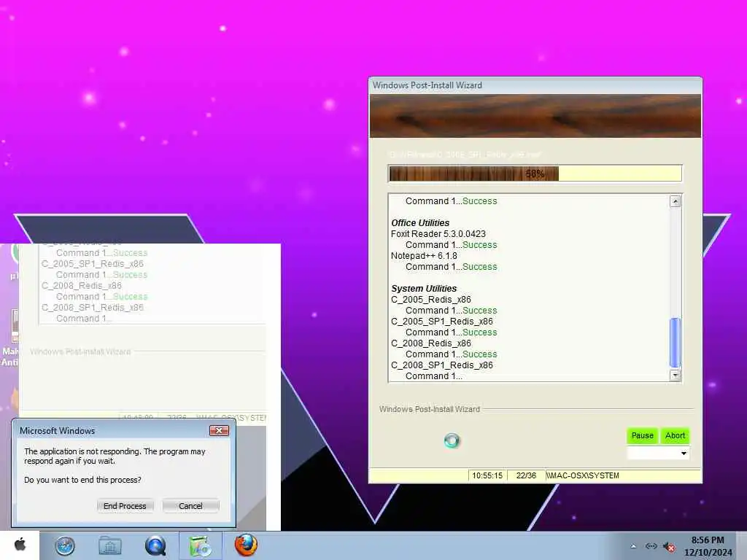Click 'C_2005_SP1_Redis_x86' in the faded ghost window
Screen dimensions: 747x560
[93, 264]
